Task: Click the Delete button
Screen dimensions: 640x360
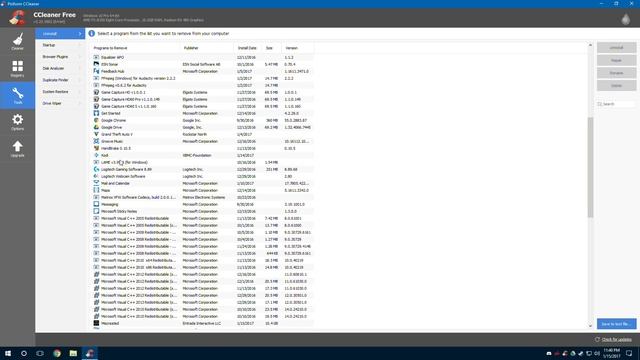Action: [x=616, y=85]
